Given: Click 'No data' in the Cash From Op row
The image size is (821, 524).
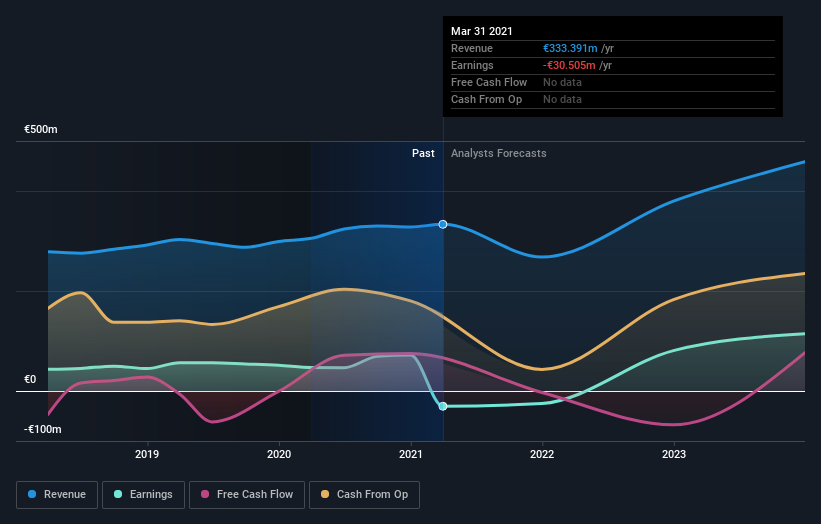Looking at the screenshot, I should [x=562, y=99].
